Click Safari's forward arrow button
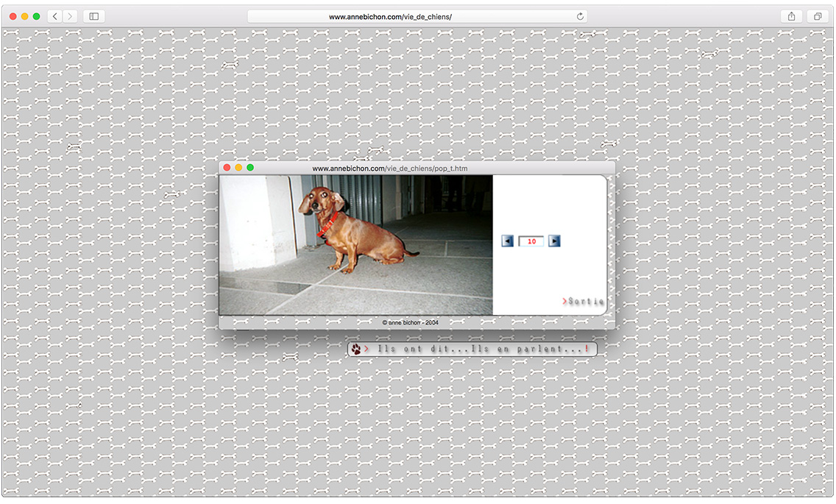836x504 pixels. pos(70,16)
